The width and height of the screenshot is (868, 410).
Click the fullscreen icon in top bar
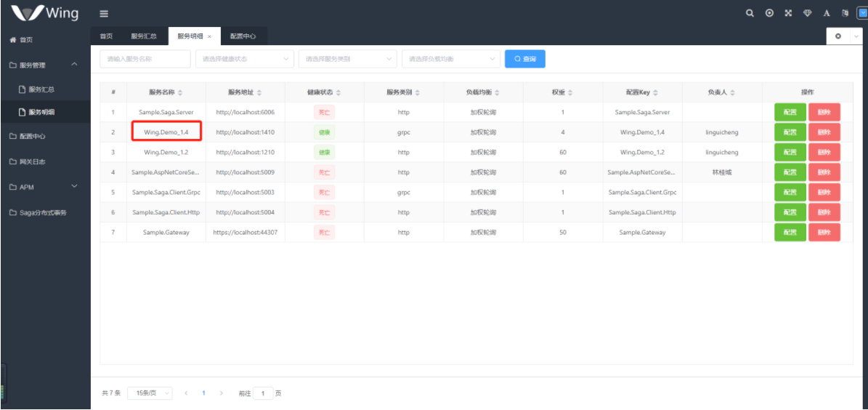[x=788, y=13]
